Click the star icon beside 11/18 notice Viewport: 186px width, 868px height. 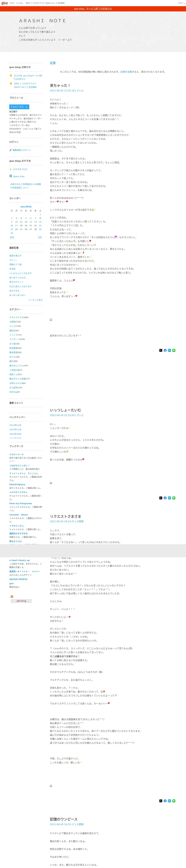[x=11, y=76]
